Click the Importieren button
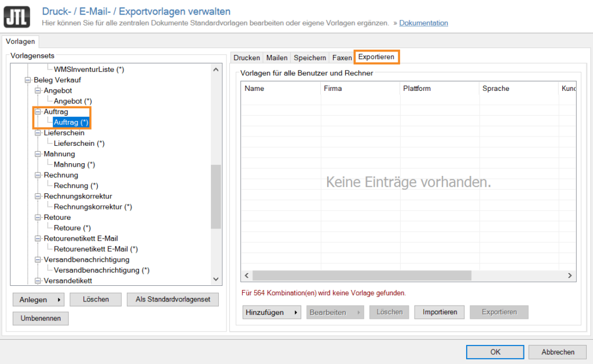This screenshot has height=364, width=593. [x=440, y=312]
